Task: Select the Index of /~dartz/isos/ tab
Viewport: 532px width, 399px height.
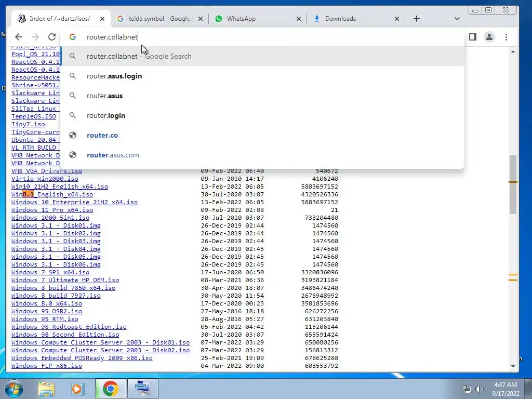Action: [60, 19]
